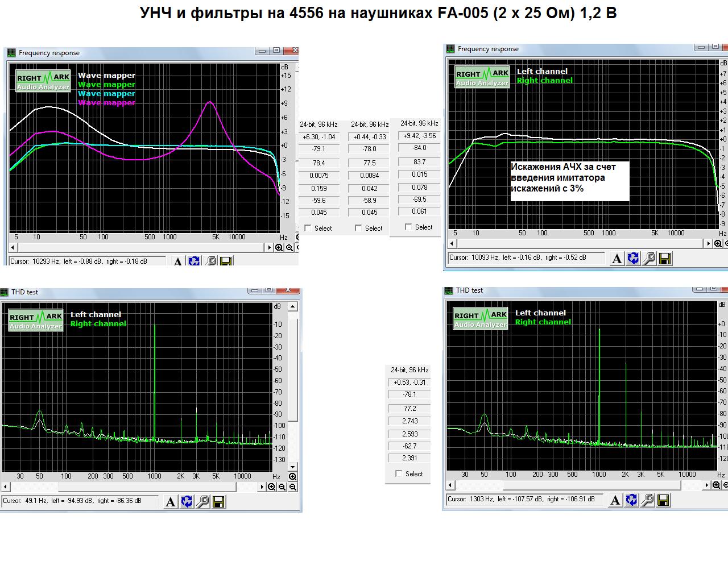
Task: Click the value cell '0.0084'
Action: (370, 176)
